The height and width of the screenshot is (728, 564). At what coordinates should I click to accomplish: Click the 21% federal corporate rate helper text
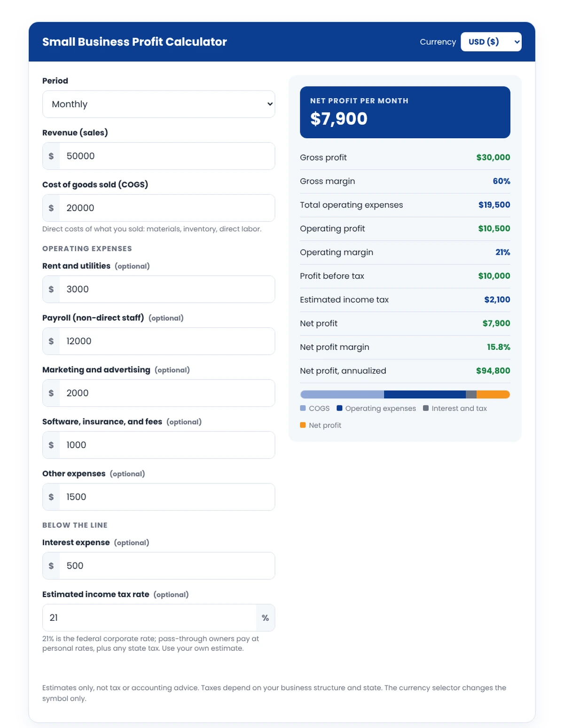[150, 643]
